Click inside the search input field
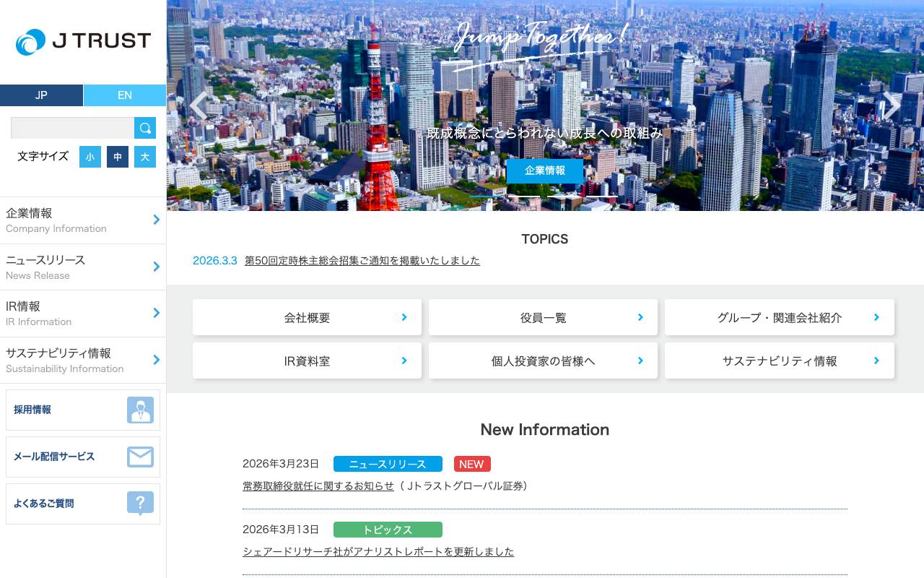 pos(72,127)
